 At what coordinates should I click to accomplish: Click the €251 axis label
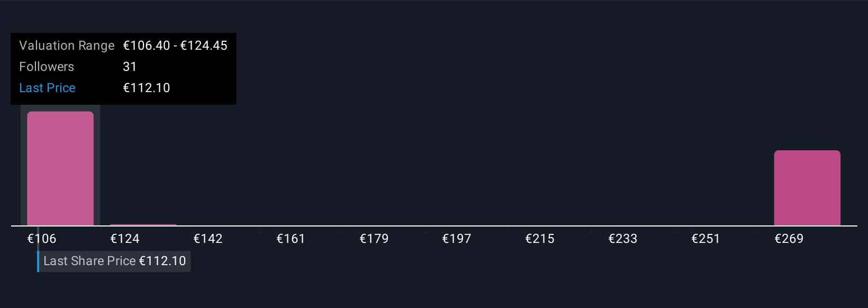tap(706, 239)
